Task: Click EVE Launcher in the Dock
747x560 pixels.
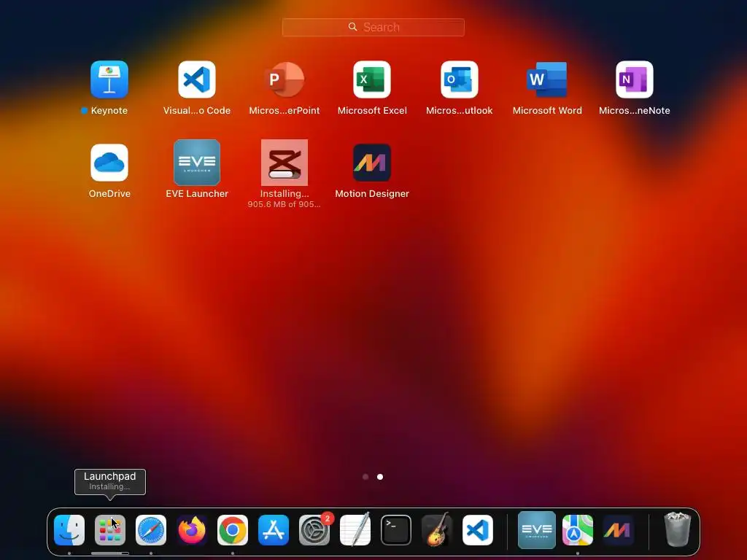Action: tap(537, 530)
